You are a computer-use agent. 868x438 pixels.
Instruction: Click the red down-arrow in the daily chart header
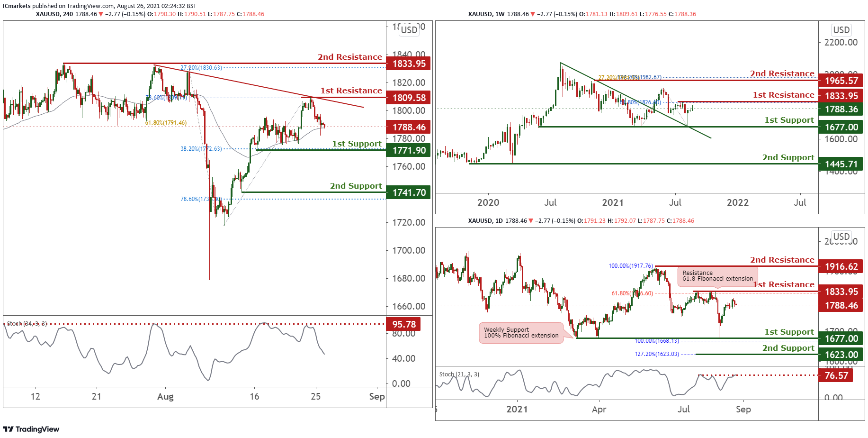point(531,221)
